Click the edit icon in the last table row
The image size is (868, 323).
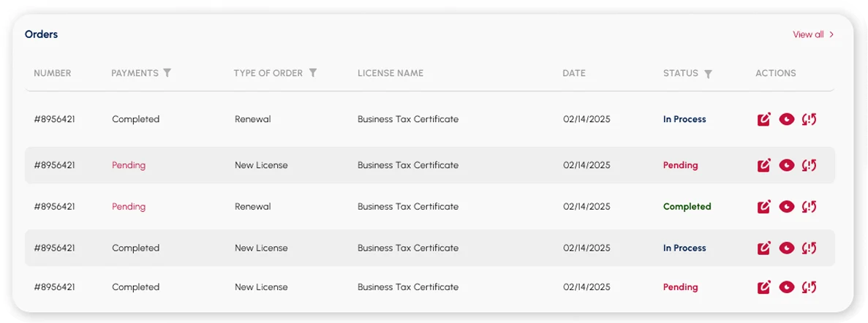pos(764,287)
